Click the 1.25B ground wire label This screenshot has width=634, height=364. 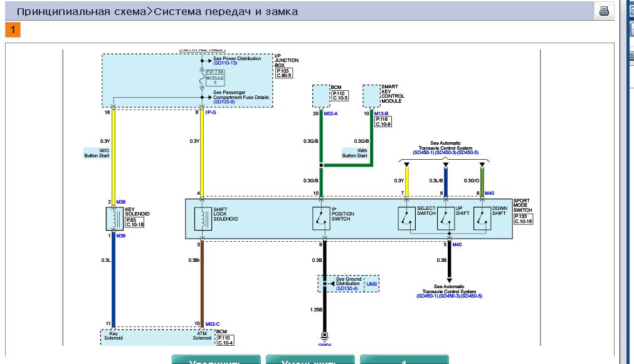pos(316,310)
